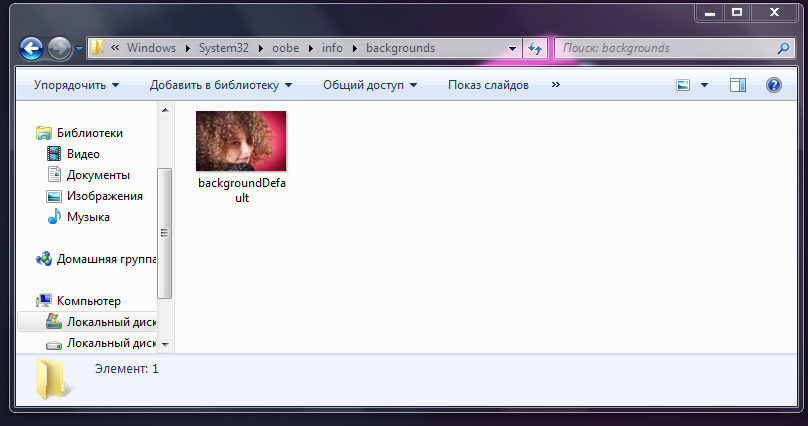Open the Упорядочить menu
The width and height of the screenshot is (808, 426).
coord(76,85)
